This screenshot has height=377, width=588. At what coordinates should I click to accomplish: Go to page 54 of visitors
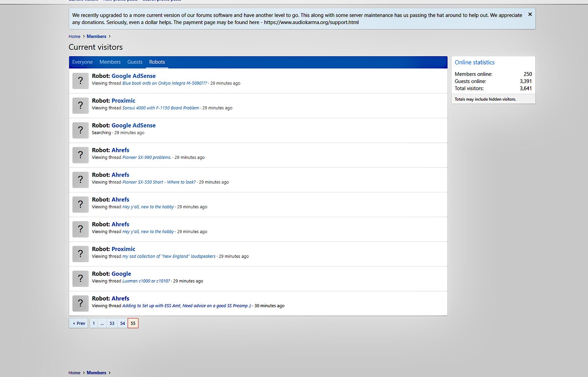pos(122,323)
